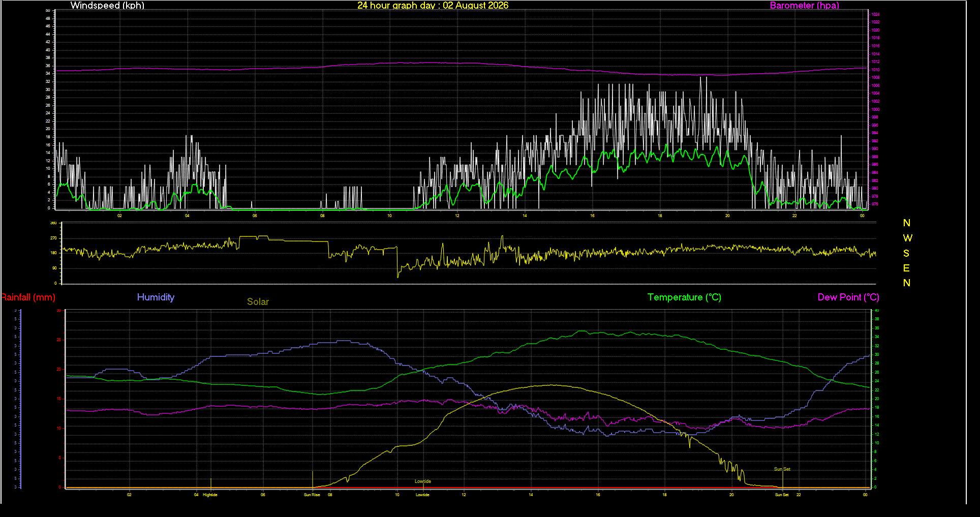Viewport: 980px width, 517px height.
Task: Click the '180' wind direction axis value
Action: pos(53,253)
